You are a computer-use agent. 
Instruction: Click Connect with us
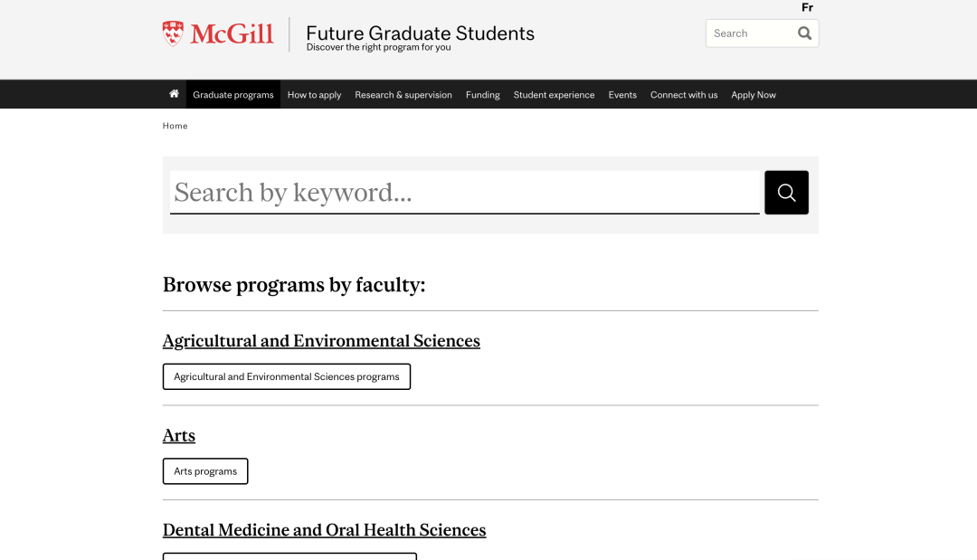click(684, 95)
